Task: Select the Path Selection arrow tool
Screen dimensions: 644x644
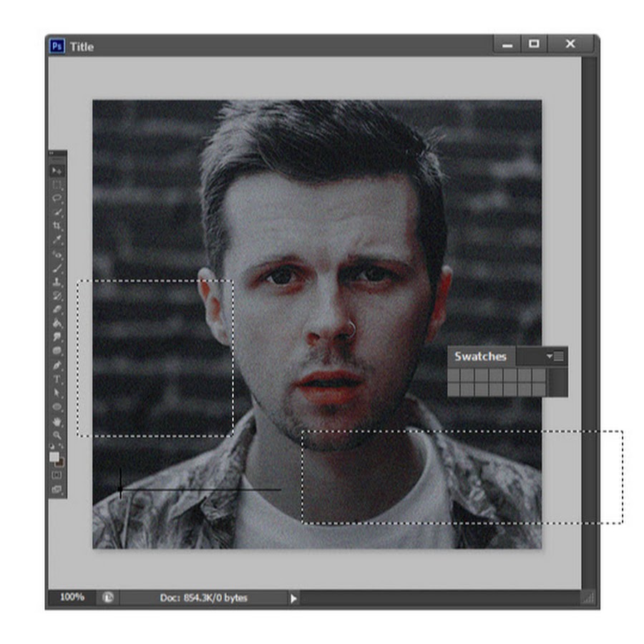Action: point(57,394)
